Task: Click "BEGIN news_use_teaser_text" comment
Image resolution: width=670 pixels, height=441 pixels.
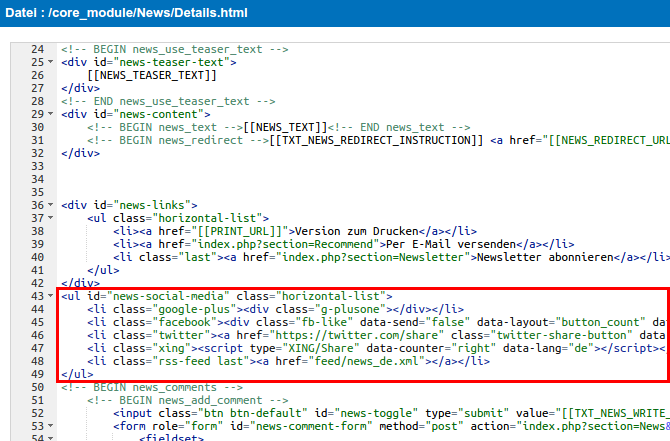Action: point(174,49)
